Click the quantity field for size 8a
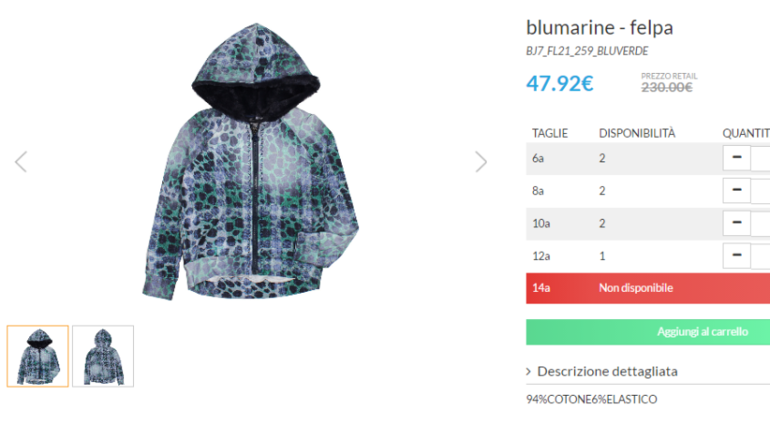770x424 pixels. (x=761, y=190)
